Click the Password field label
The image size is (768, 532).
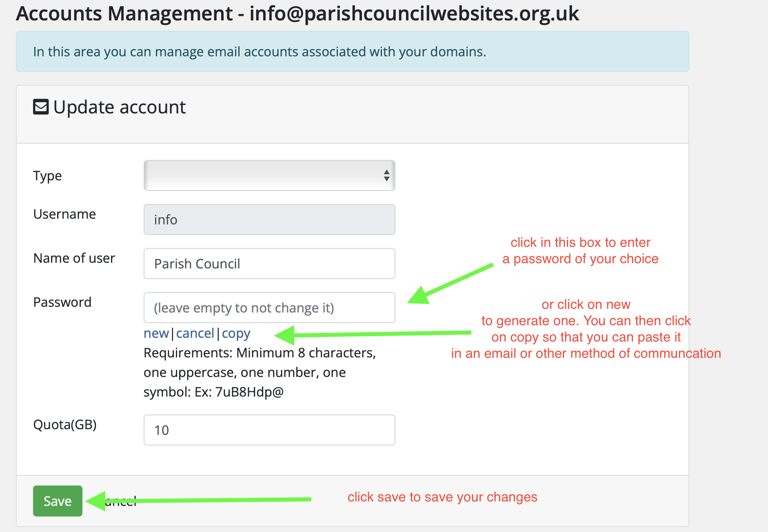pos(62,302)
